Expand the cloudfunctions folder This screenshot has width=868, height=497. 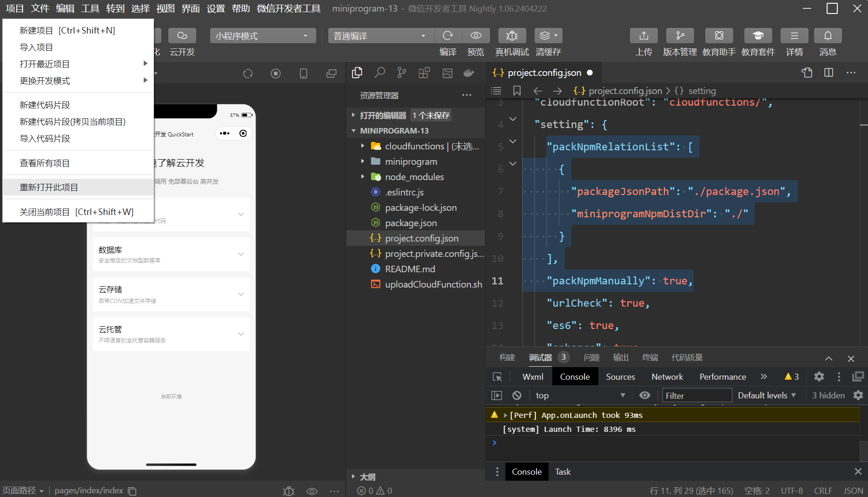(x=363, y=146)
